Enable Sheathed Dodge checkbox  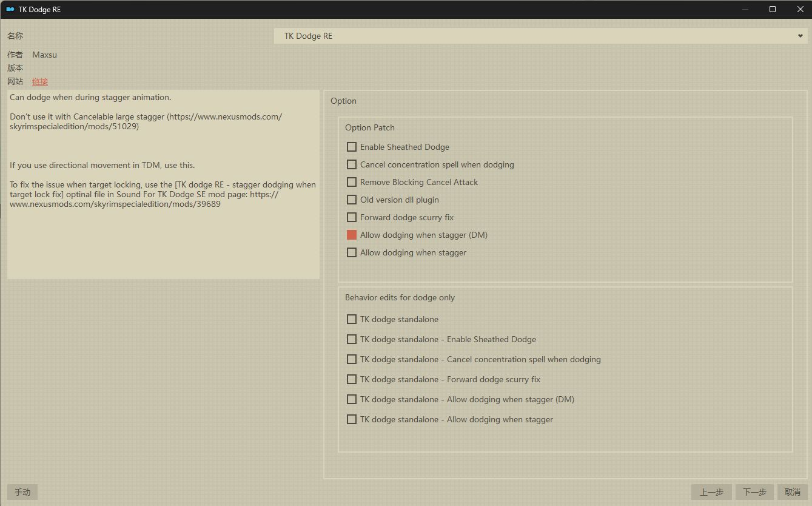pos(352,147)
